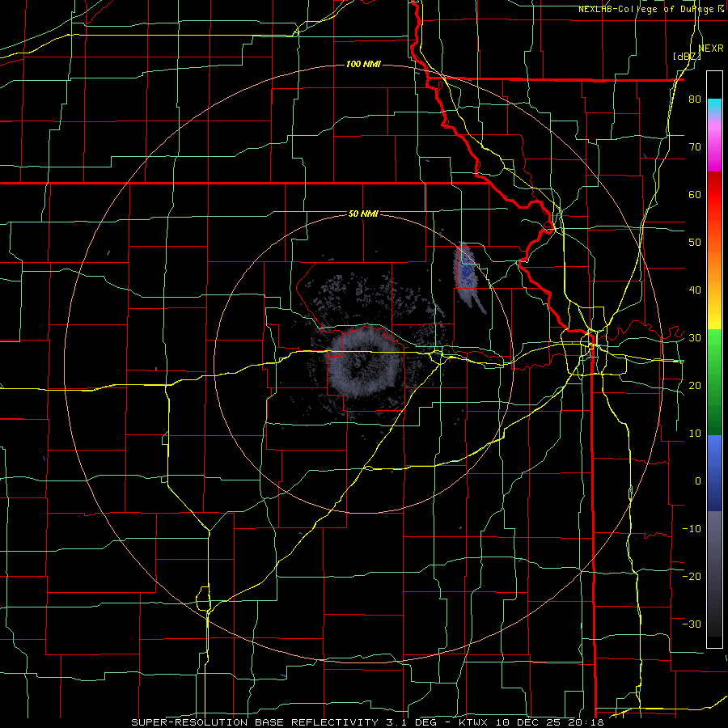Click the cyan top band of color bar
Screen dimensions: 728x728
click(714, 104)
